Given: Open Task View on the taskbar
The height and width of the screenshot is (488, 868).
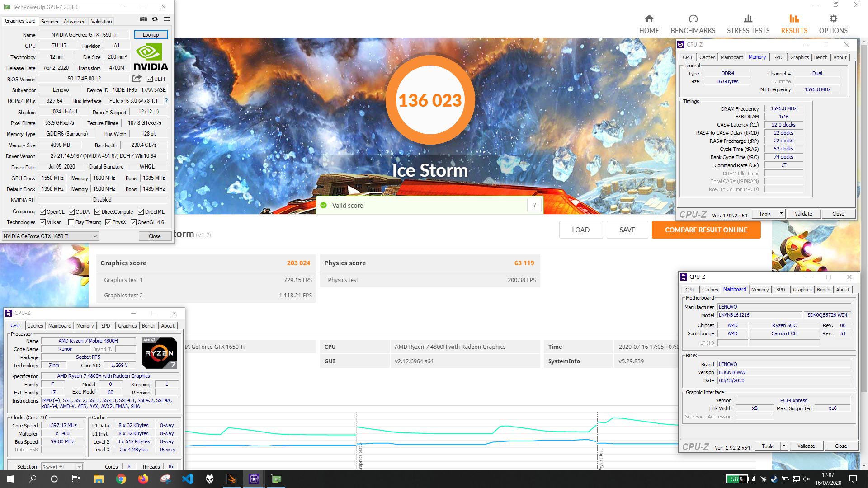Looking at the screenshot, I should [x=76, y=479].
